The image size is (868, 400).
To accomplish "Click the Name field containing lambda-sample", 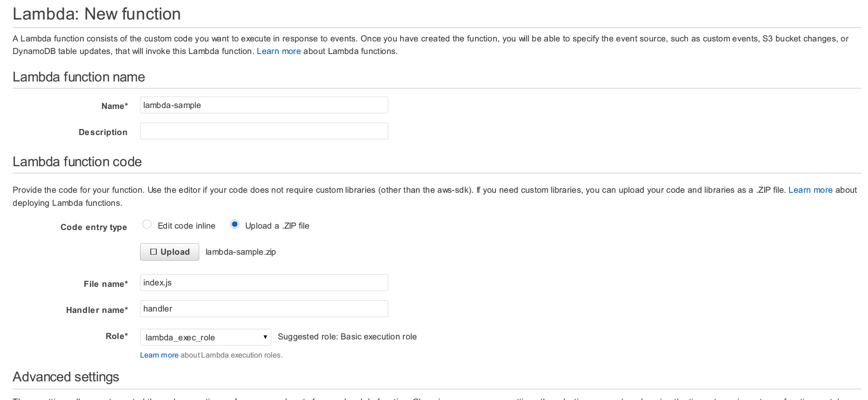I will [x=264, y=105].
